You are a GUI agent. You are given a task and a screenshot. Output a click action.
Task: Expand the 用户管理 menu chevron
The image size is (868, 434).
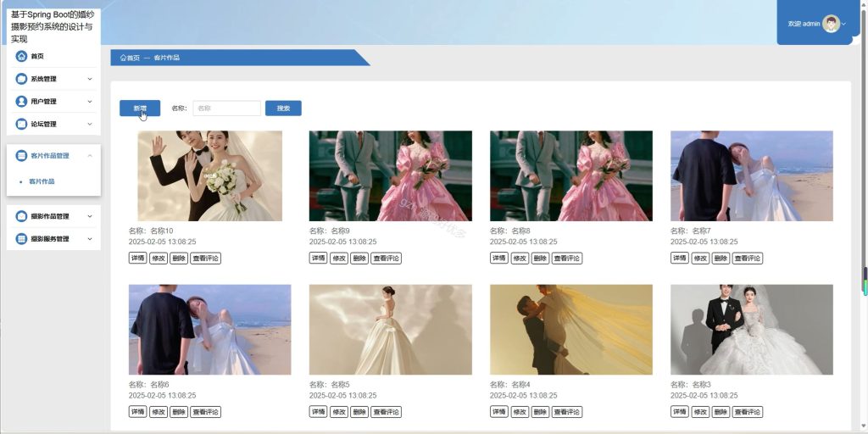tap(90, 102)
